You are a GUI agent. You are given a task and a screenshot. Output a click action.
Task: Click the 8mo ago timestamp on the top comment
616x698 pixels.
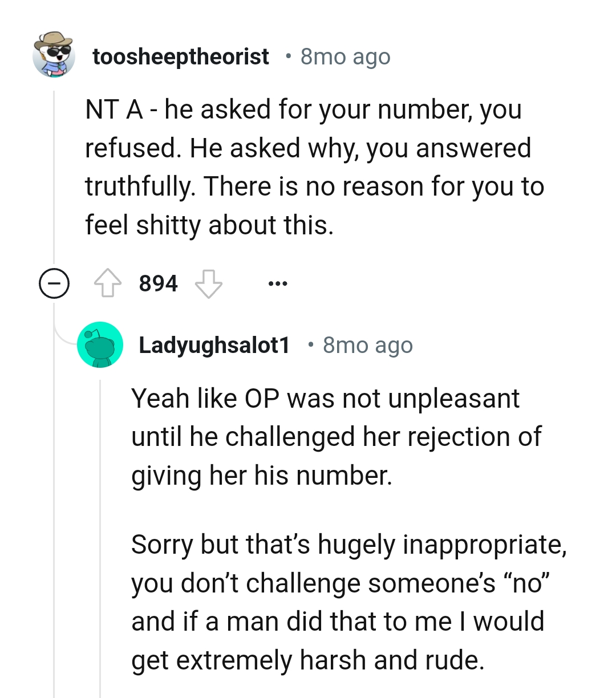(x=345, y=56)
